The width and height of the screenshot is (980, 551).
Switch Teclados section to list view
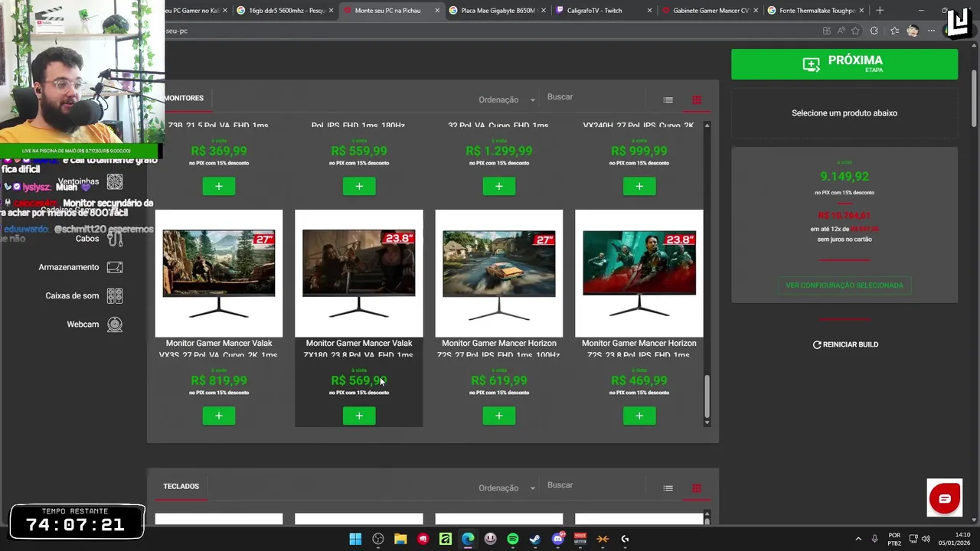coord(668,488)
